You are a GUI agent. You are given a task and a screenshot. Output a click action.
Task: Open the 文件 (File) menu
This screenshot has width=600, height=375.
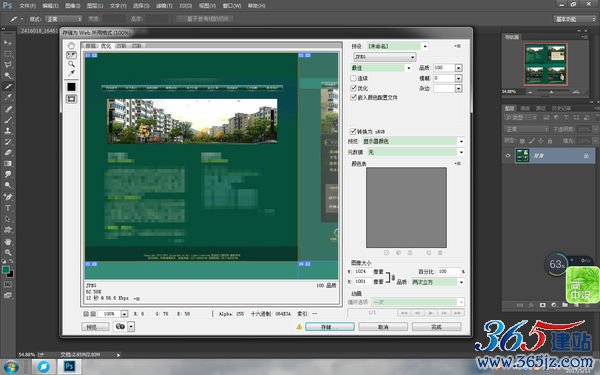click(x=27, y=6)
